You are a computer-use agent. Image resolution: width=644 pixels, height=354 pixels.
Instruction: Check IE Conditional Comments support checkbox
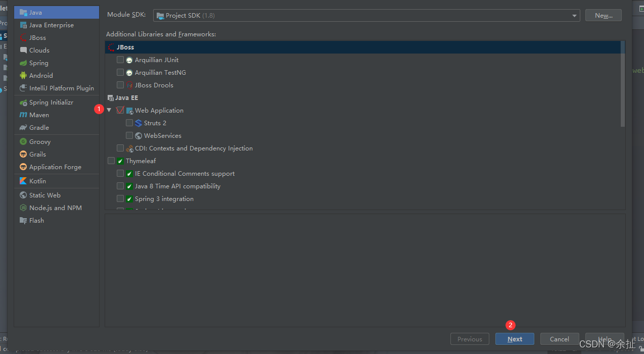(120, 173)
